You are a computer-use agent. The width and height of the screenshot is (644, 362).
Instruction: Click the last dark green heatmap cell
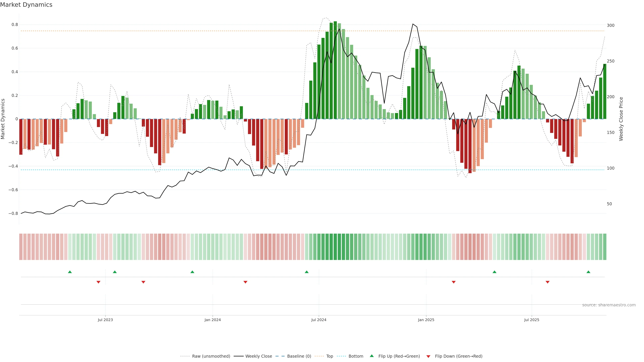coord(605,247)
